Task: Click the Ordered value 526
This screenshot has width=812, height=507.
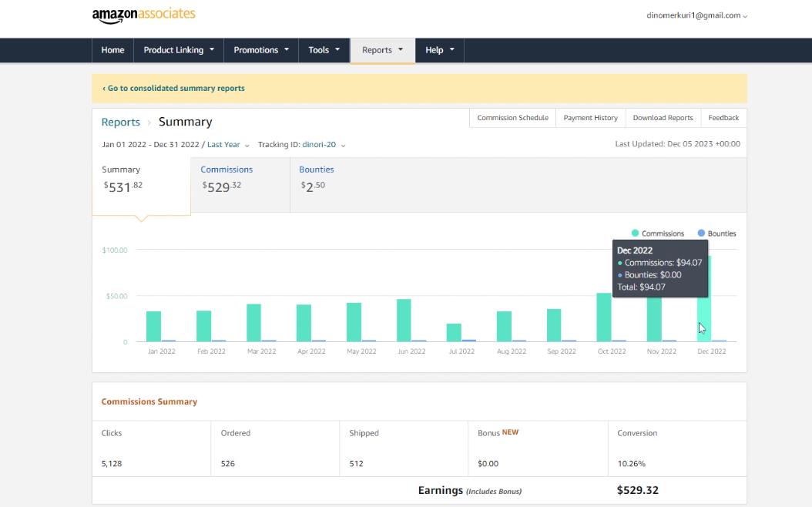Action: click(x=228, y=464)
